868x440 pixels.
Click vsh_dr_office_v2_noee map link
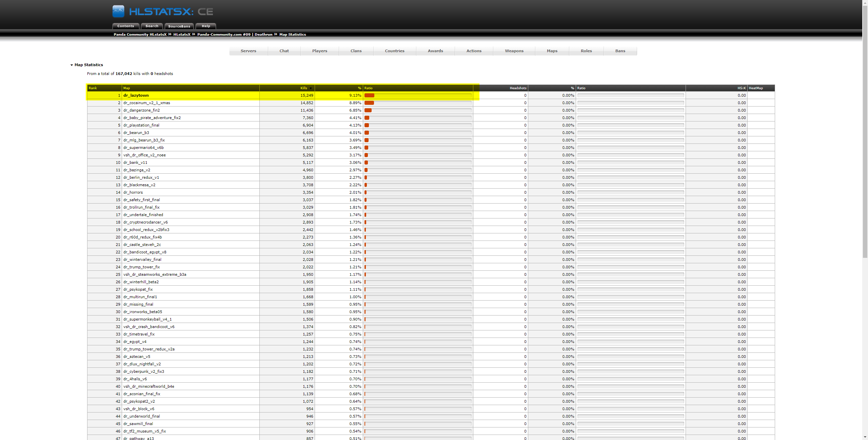tap(144, 155)
